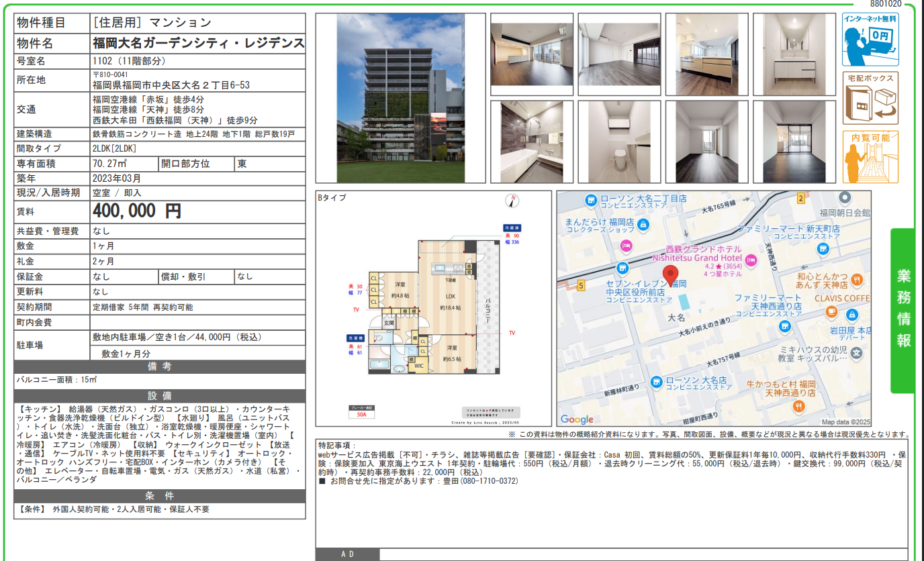Click the 宅配ボックス delivery box icon
Screen dimensions: 924x561
click(870, 99)
